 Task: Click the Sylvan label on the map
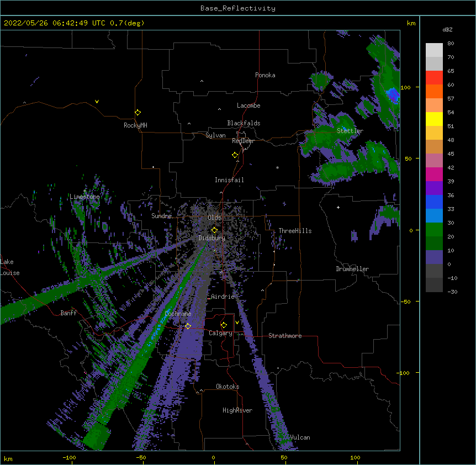(215, 135)
